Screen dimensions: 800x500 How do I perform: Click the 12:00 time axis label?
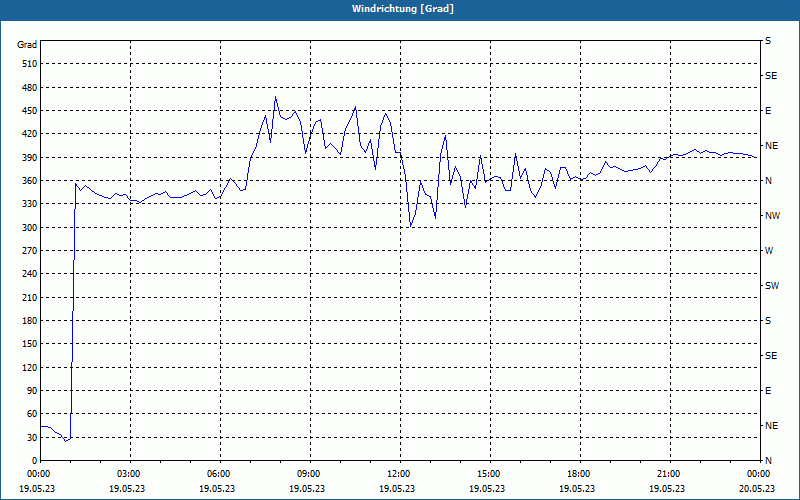pyautogui.click(x=400, y=474)
